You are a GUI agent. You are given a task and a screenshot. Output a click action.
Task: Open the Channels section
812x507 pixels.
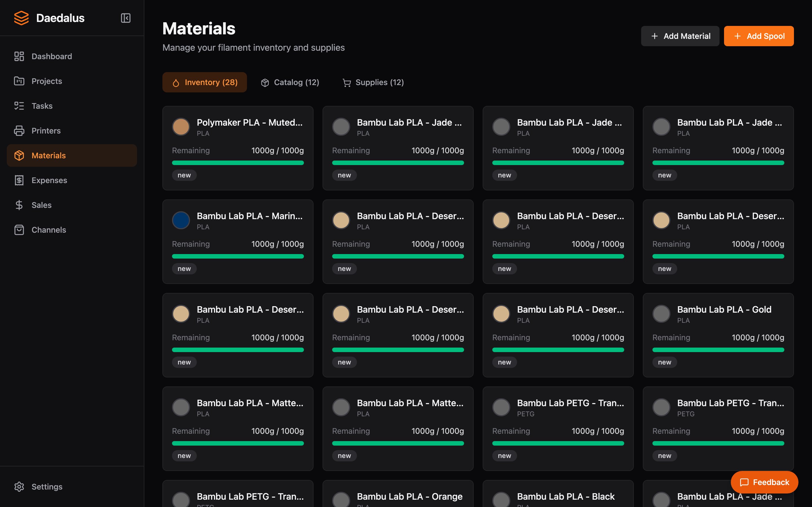tap(48, 230)
